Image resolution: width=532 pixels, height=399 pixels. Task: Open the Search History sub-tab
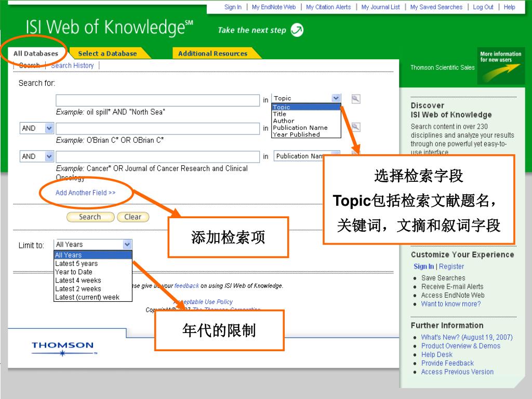coord(72,65)
